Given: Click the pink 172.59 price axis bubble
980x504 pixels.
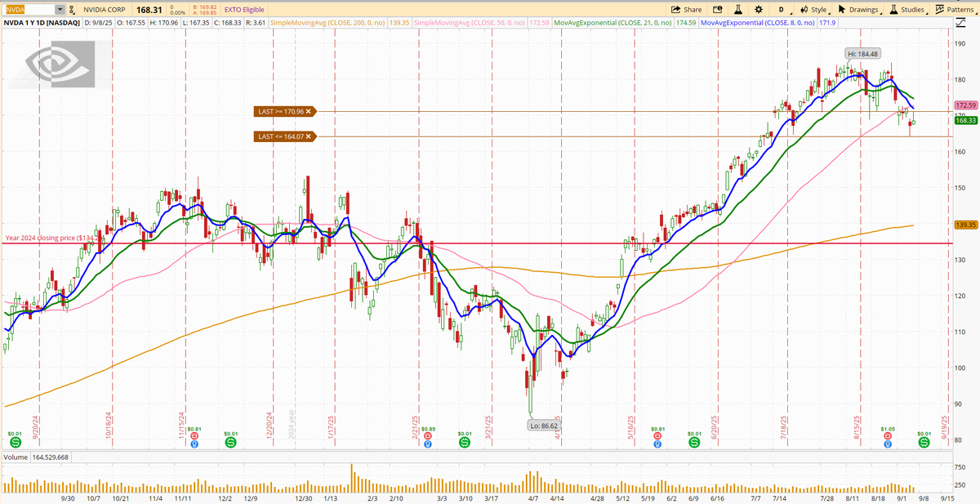Looking at the screenshot, I should [x=966, y=106].
